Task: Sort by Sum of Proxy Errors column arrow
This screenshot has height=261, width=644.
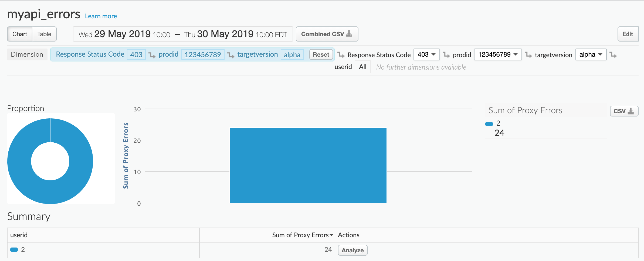Action: point(331,235)
